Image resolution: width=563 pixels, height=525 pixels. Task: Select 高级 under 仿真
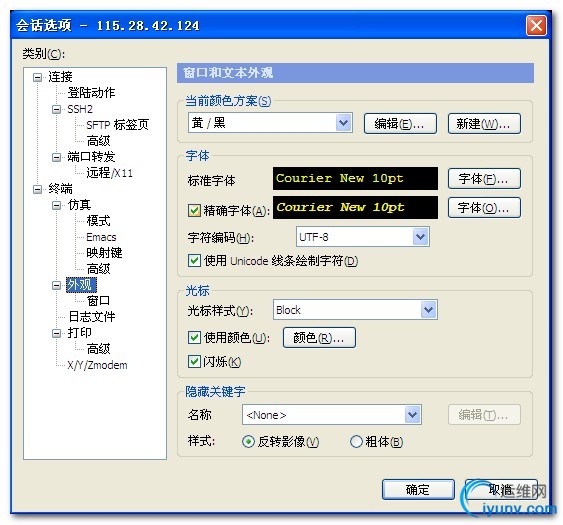[x=98, y=269]
